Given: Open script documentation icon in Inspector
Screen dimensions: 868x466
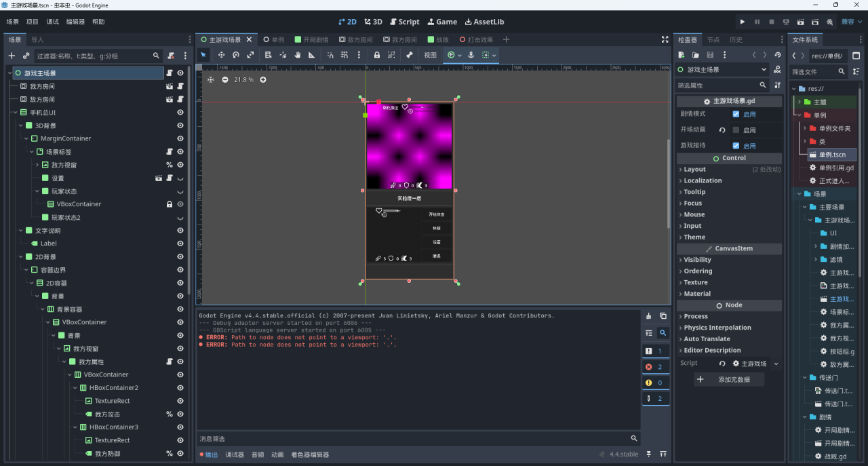Looking at the screenshot, I should coord(776,70).
